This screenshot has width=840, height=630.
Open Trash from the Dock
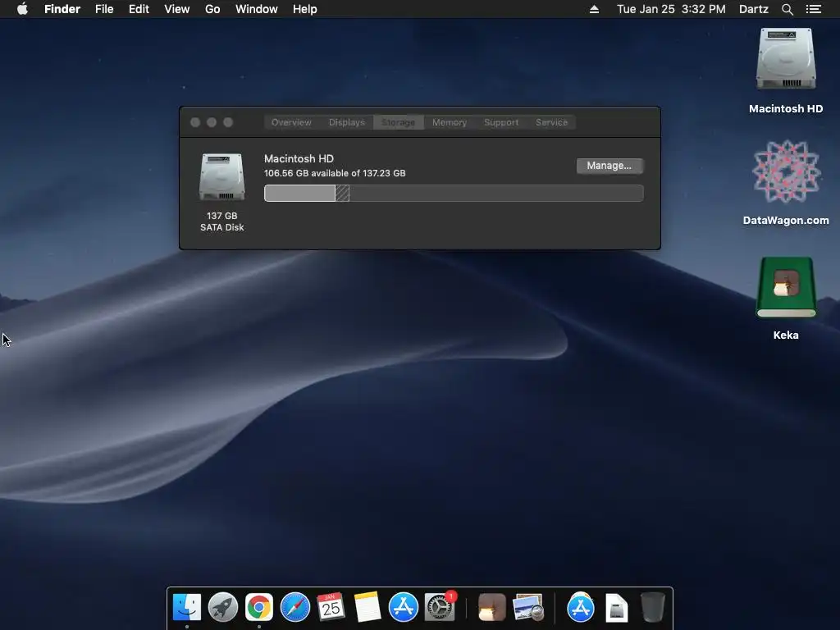click(x=652, y=607)
